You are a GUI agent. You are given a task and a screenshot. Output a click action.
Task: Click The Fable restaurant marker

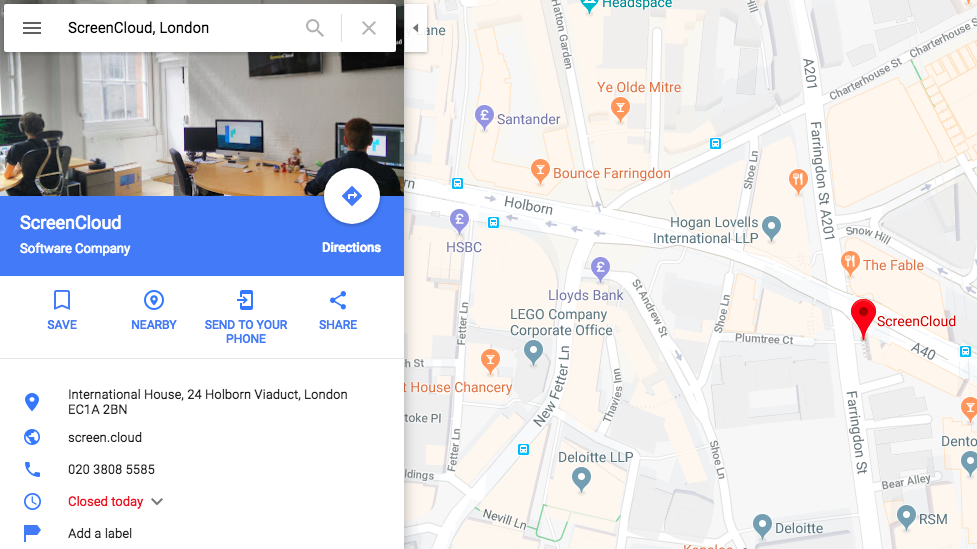coord(850,263)
